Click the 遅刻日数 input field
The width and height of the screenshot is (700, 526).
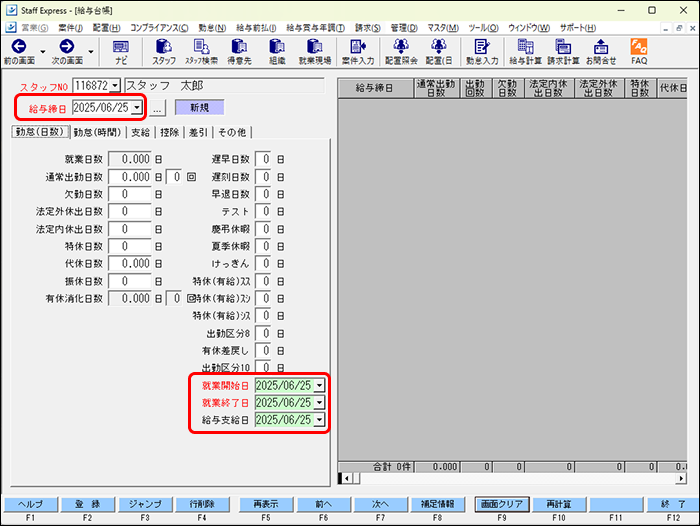pyautogui.click(x=263, y=177)
